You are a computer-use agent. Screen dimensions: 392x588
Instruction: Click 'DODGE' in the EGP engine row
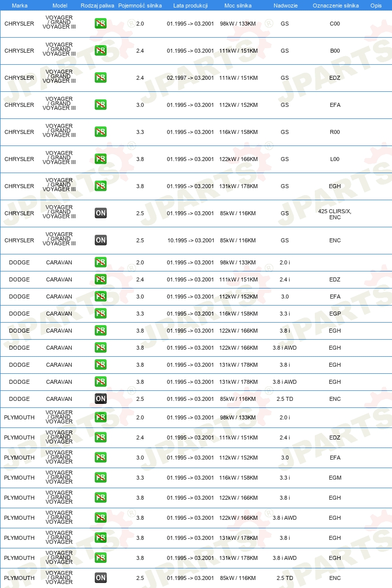click(x=19, y=314)
